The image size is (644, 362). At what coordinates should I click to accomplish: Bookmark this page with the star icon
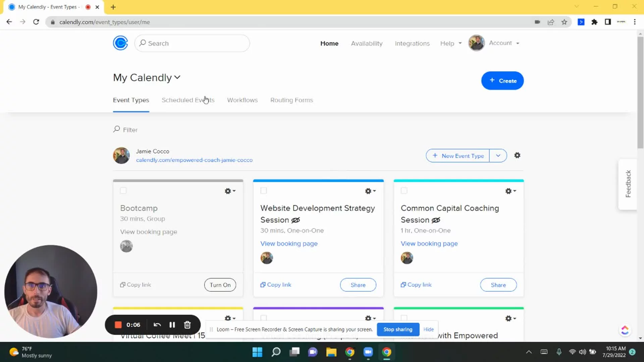564,22
